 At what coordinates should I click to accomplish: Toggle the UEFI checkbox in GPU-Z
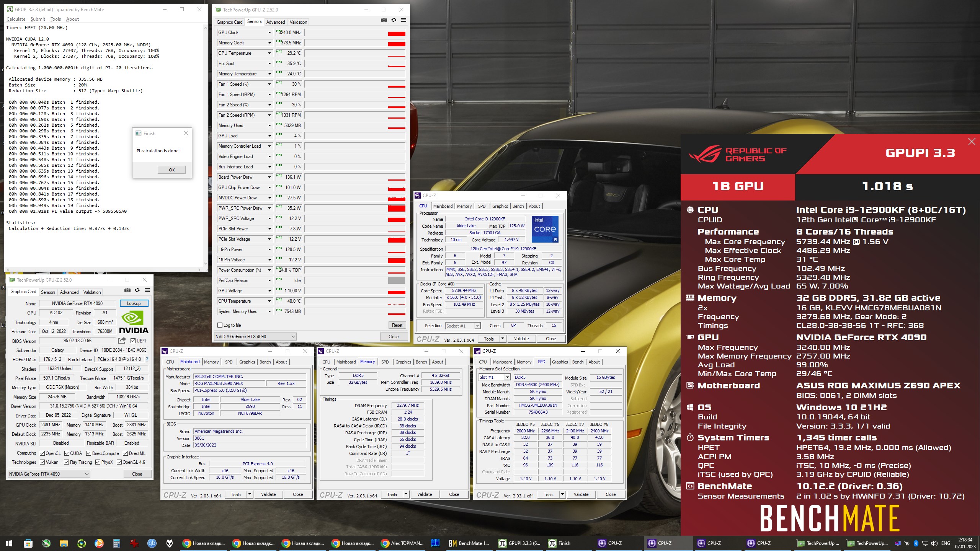(x=133, y=341)
